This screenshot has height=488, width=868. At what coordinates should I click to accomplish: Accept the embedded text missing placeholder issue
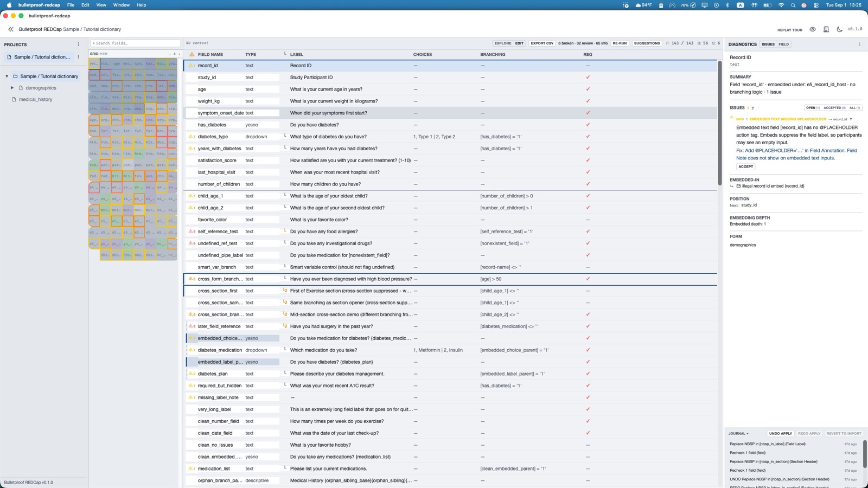click(x=745, y=167)
